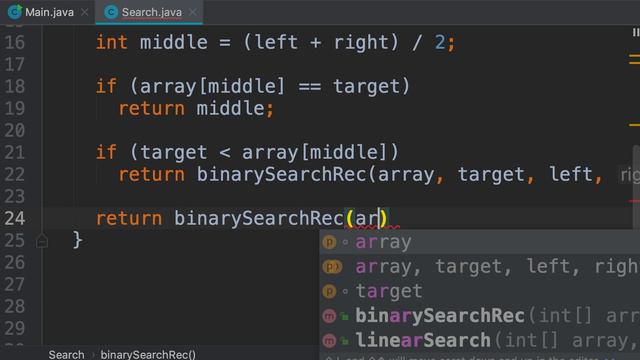This screenshot has width=640, height=360.
Task: Click the editor vertical scrollbar thumb
Action: click(636, 188)
